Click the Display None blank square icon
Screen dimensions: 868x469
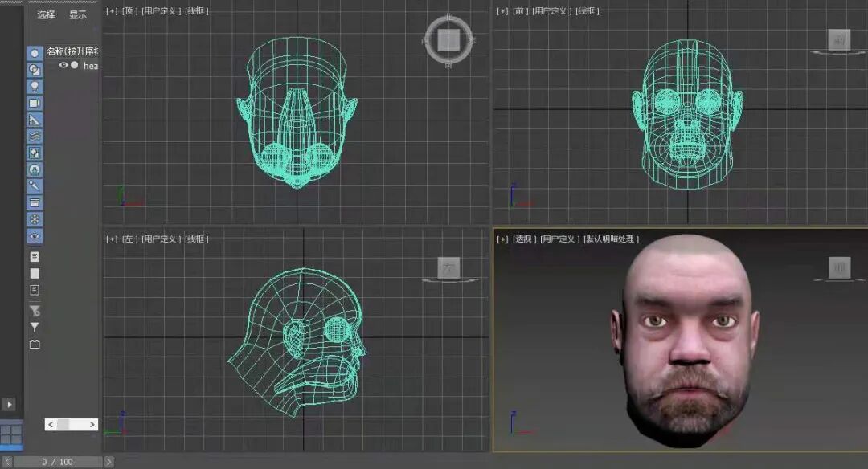(35, 273)
